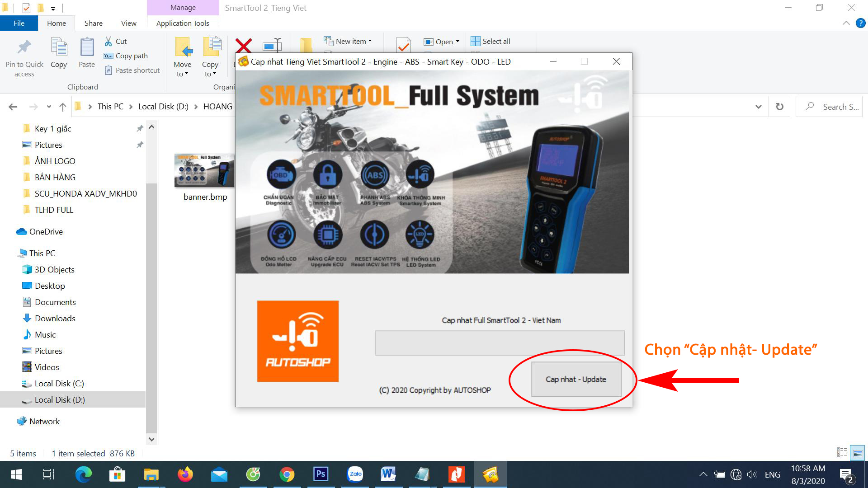Open the File menu in Explorer
868x488 pixels.
coord(19,23)
